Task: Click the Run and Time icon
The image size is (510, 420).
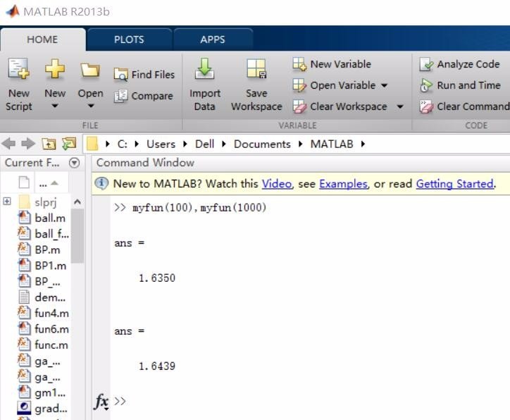Action: (x=426, y=86)
